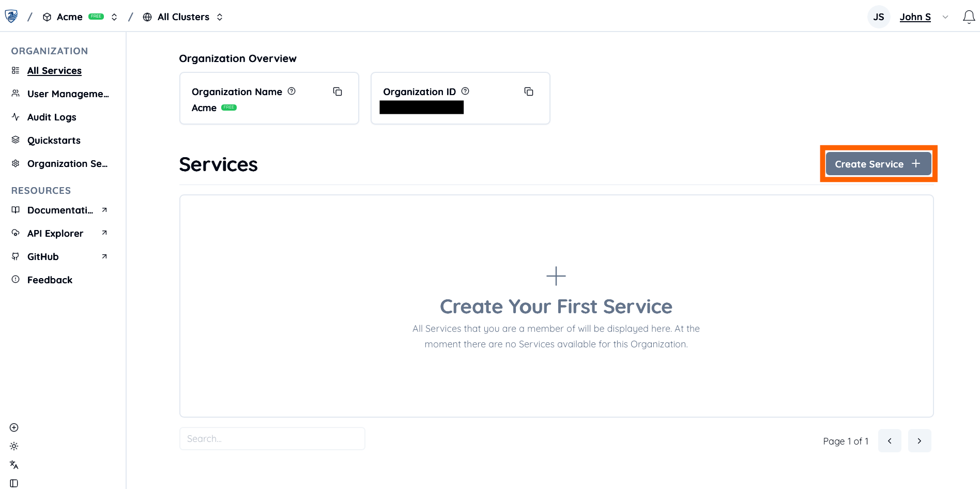Click the User Management people icon
The width and height of the screenshot is (980, 489).
point(16,94)
